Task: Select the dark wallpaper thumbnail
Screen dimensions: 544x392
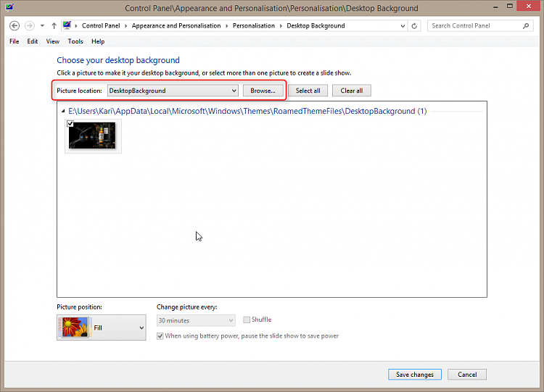Action: pyautogui.click(x=93, y=136)
